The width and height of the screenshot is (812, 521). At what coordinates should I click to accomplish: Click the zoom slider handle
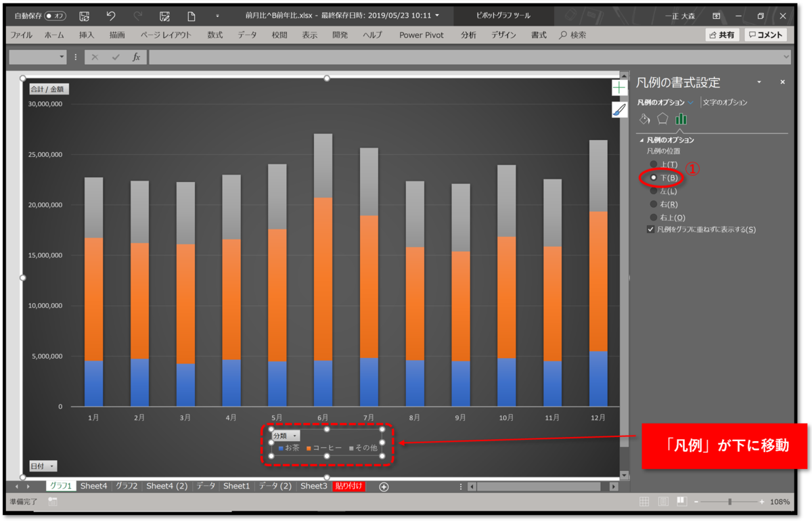click(x=729, y=502)
